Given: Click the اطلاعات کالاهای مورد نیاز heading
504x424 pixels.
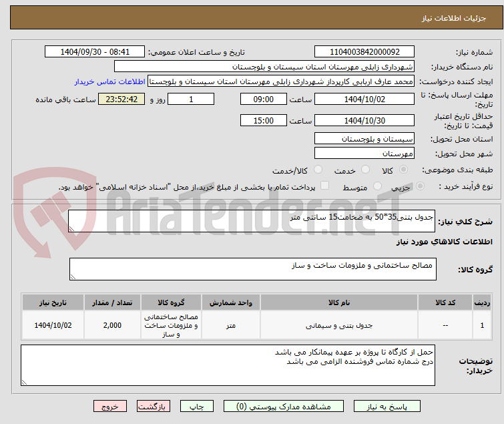Looking at the screenshot, I should 444,242.
